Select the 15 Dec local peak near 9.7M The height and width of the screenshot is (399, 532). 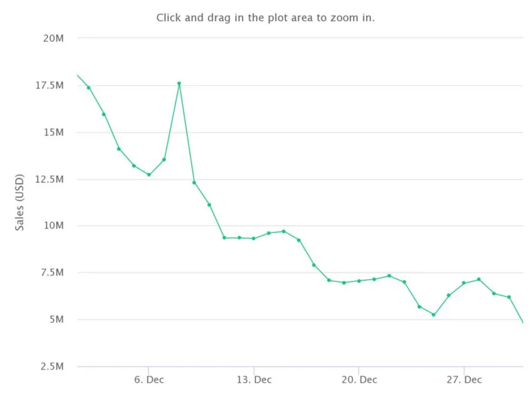(x=284, y=232)
